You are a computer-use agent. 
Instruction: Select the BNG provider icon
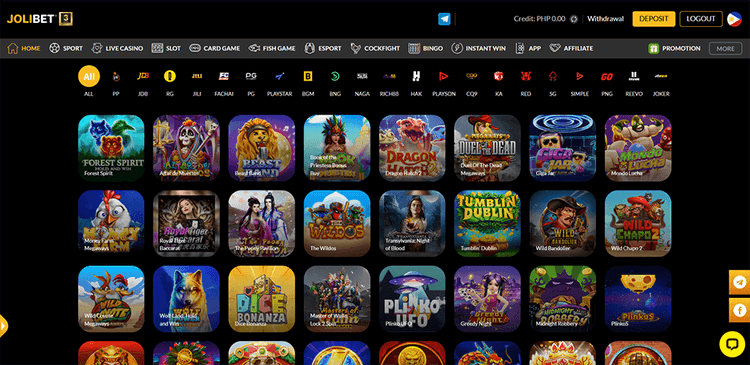(x=335, y=77)
